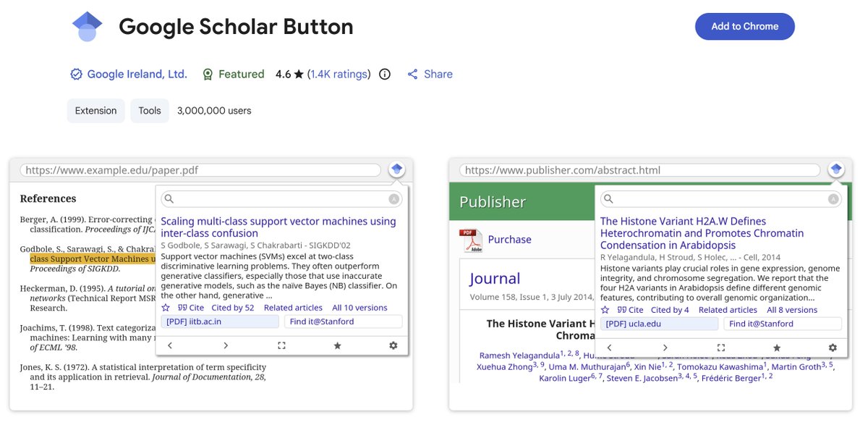Go back arrow in left popup

[170, 346]
